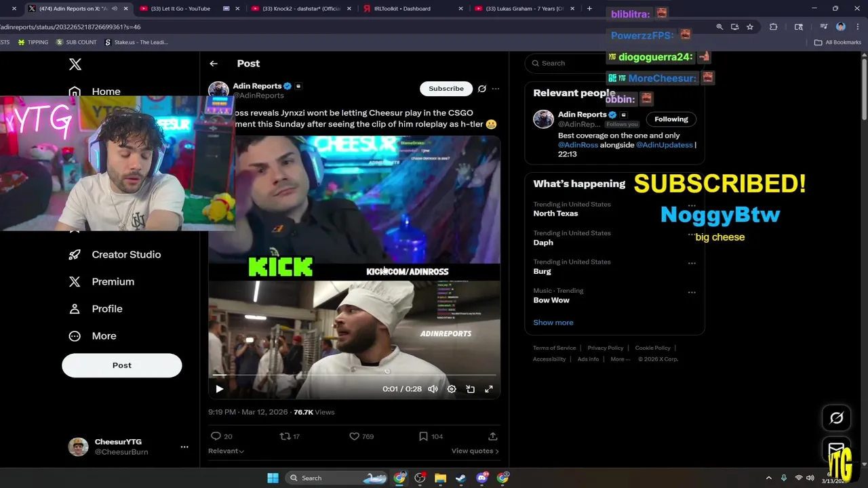Open @AdinUpdates mention link
Viewport: 868px width, 488px height.
665,145
